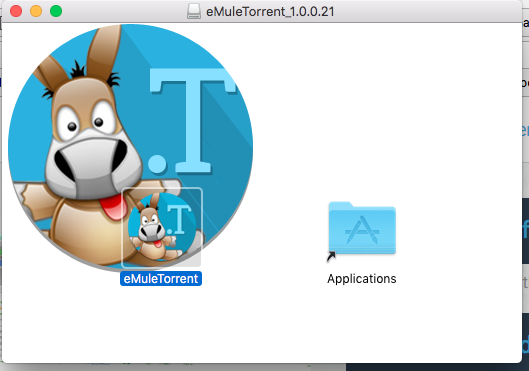Click the eMuleTorrent file name label

pos(161,279)
